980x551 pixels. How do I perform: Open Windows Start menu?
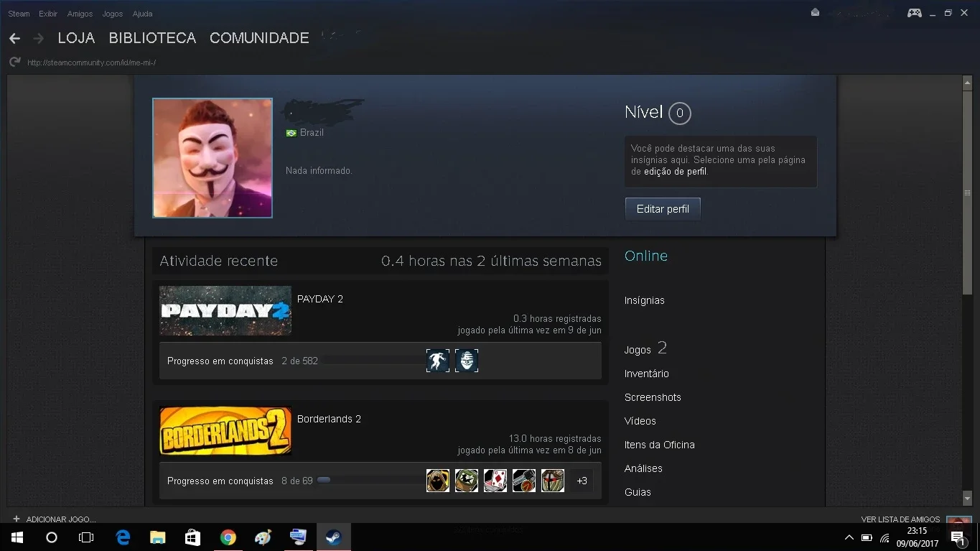tap(17, 537)
